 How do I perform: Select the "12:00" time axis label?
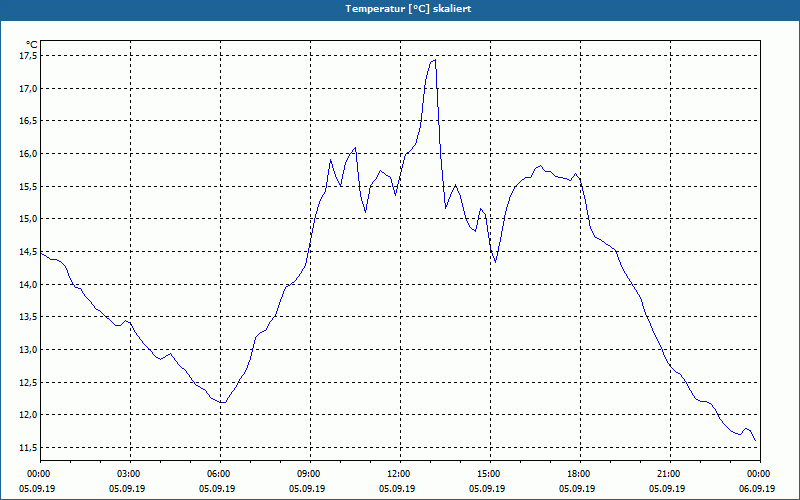pyautogui.click(x=400, y=474)
